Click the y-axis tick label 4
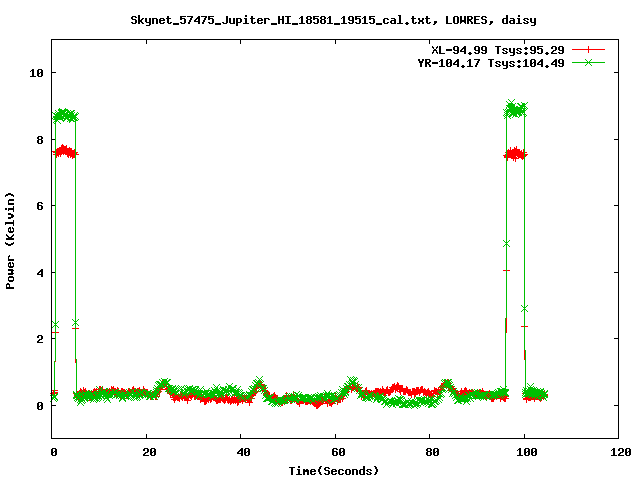Screen dimensions: 640x480 40,273
